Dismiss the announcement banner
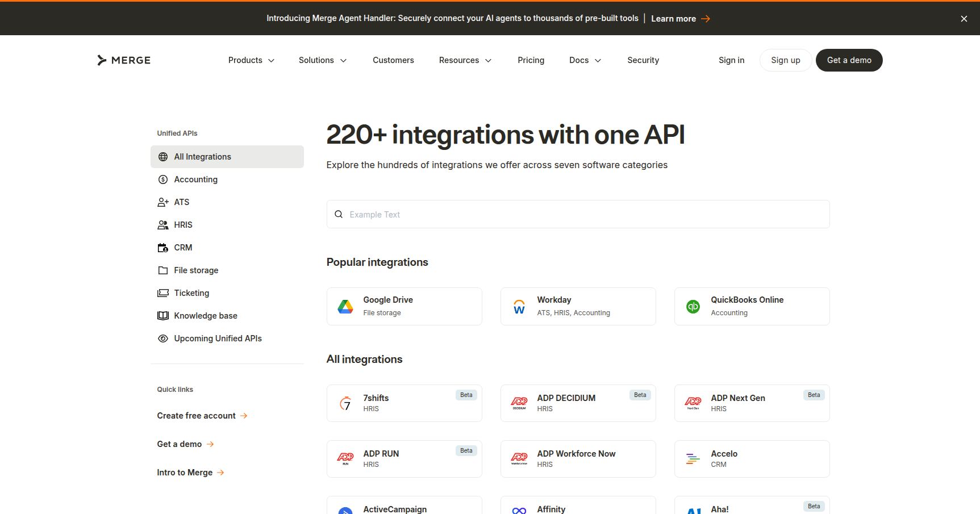 (x=964, y=19)
